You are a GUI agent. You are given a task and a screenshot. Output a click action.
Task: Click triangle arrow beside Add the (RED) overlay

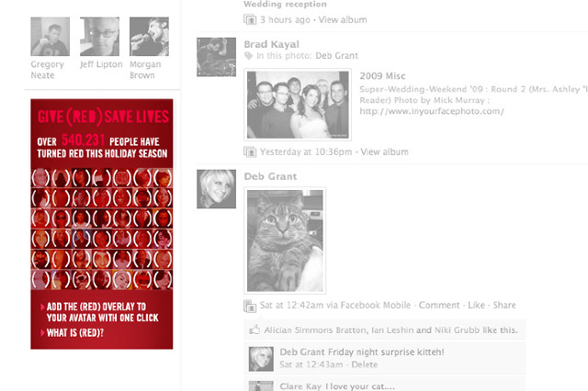(42, 307)
